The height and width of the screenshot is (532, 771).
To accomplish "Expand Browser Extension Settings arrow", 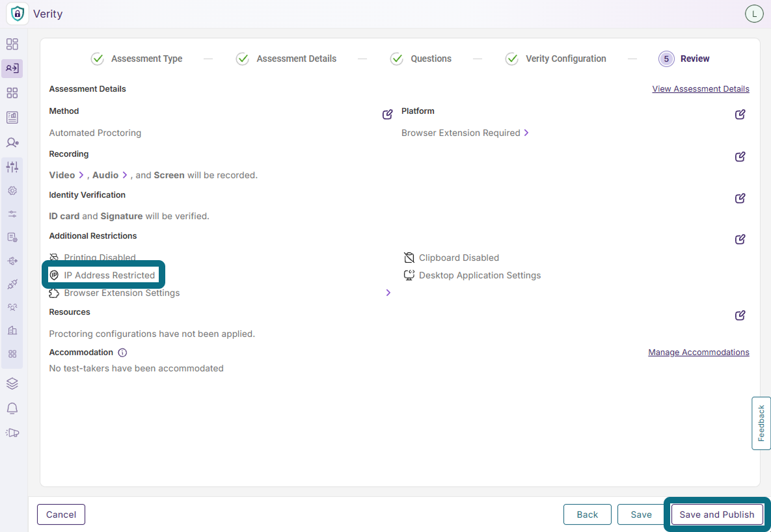I will [x=388, y=293].
